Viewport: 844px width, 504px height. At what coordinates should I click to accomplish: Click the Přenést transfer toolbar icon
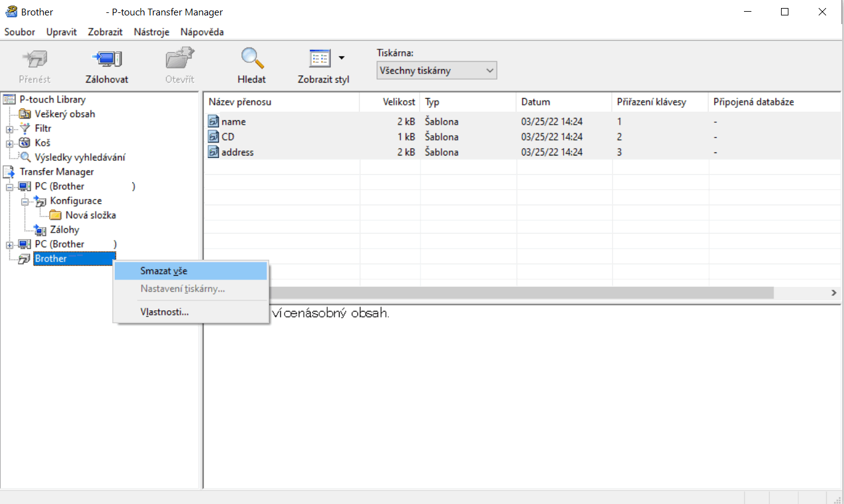tap(35, 59)
